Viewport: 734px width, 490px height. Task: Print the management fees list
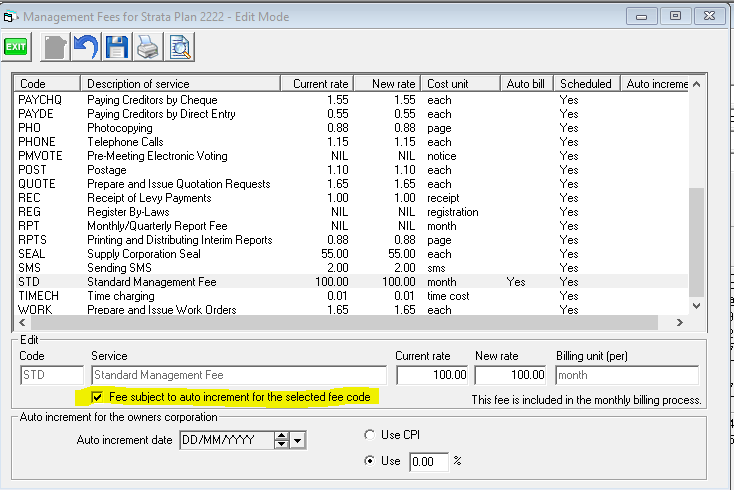pyautogui.click(x=148, y=46)
